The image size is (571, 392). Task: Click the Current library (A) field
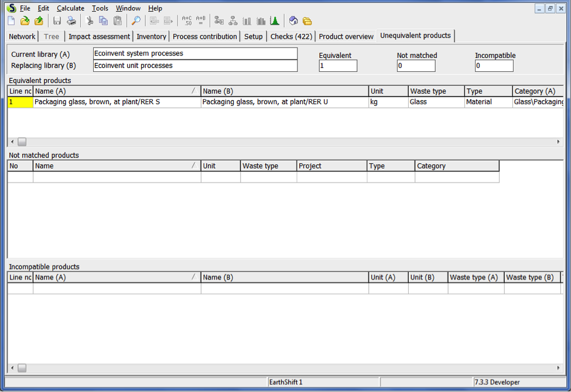click(x=195, y=53)
